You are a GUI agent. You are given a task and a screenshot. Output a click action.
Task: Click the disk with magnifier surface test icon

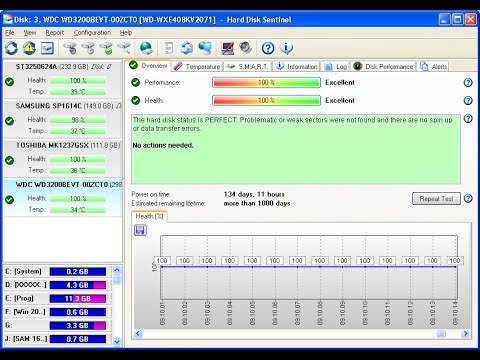[124, 48]
